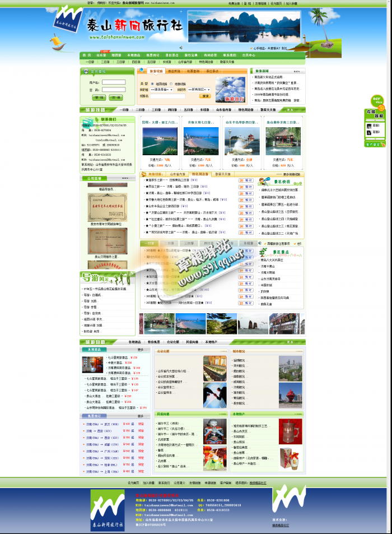Screen dimensions: 392x534
Task: Click the green 注册 register button
Action: click(x=116, y=97)
